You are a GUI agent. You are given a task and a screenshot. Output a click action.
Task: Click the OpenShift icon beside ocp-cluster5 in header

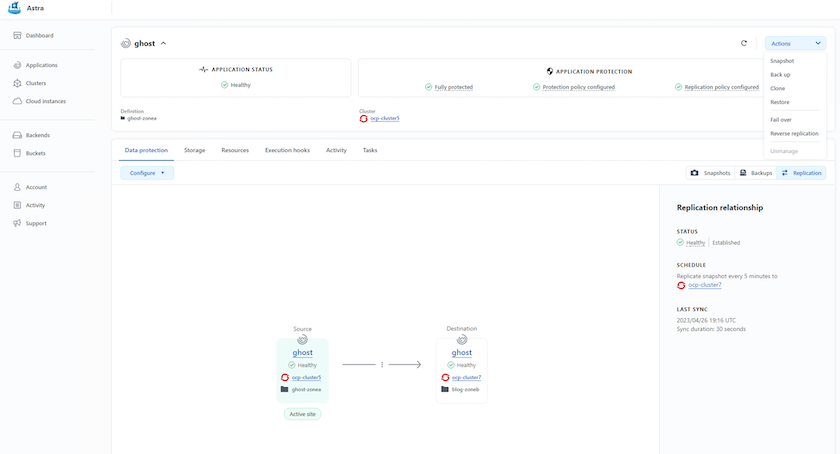[363, 118]
